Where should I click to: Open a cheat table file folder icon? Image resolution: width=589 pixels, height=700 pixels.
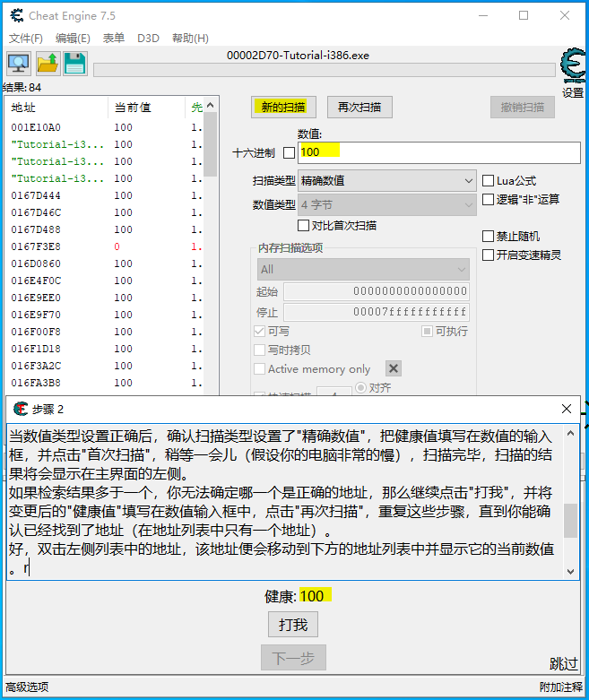(48, 64)
